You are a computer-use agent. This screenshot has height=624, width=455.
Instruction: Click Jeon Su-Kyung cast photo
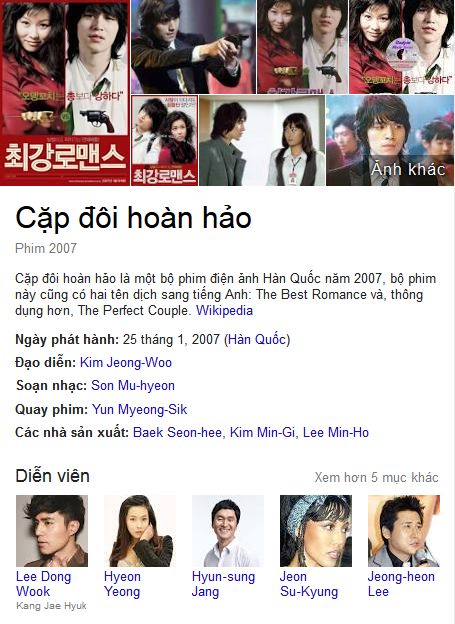click(x=316, y=531)
